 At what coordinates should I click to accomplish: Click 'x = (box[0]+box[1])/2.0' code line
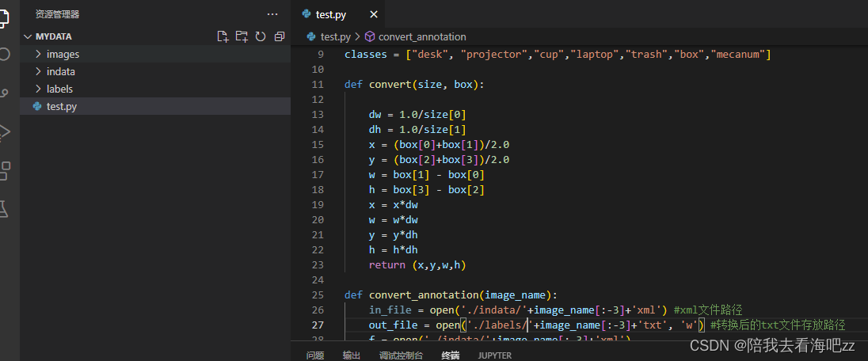click(439, 145)
